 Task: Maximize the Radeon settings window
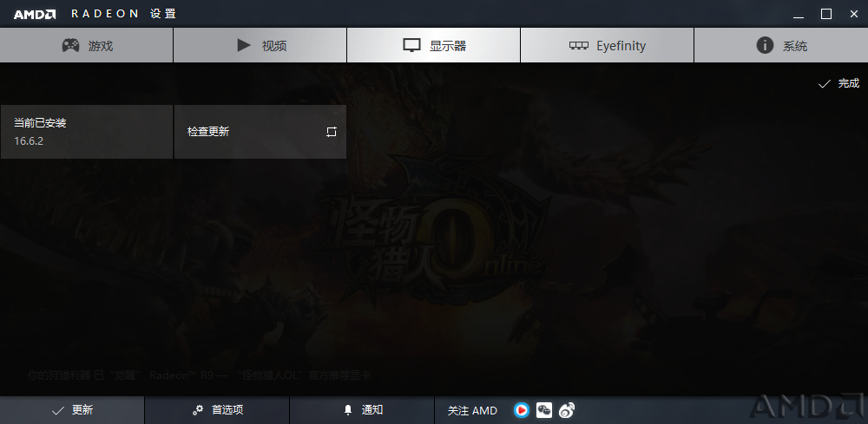pyautogui.click(x=826, y=15)
